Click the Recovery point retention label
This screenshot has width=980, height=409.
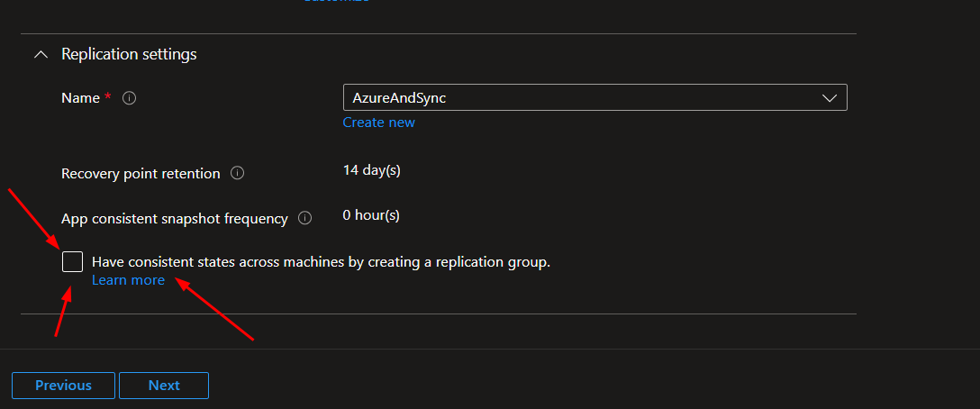coord(141,173)
